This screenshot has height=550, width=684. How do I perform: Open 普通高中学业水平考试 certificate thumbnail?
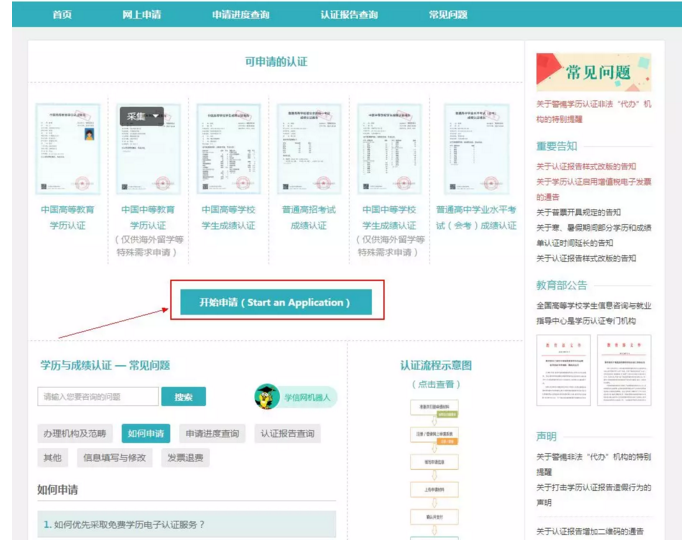(x=475, y=149)
